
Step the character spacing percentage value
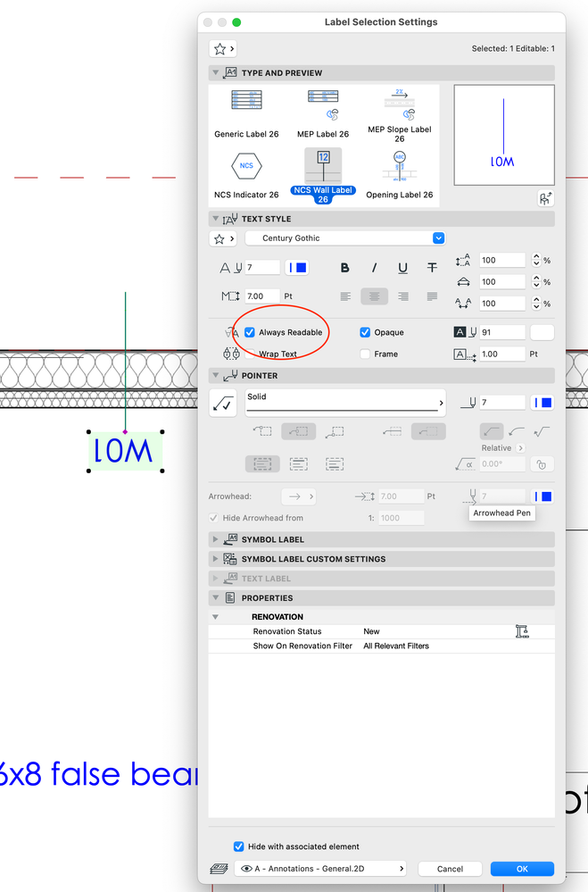(536, 304)
